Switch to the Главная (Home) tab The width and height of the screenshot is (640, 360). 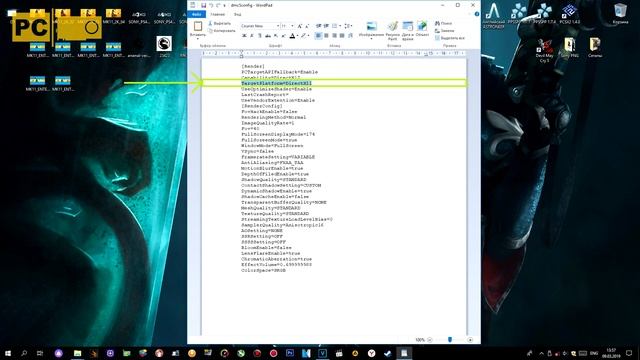point(218,14)
